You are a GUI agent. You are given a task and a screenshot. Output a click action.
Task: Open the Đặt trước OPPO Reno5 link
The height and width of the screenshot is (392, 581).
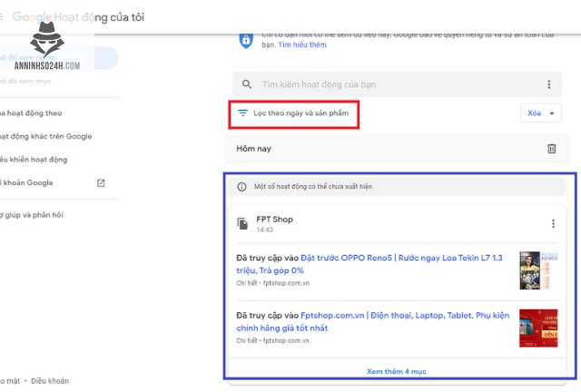click(369, 264)
